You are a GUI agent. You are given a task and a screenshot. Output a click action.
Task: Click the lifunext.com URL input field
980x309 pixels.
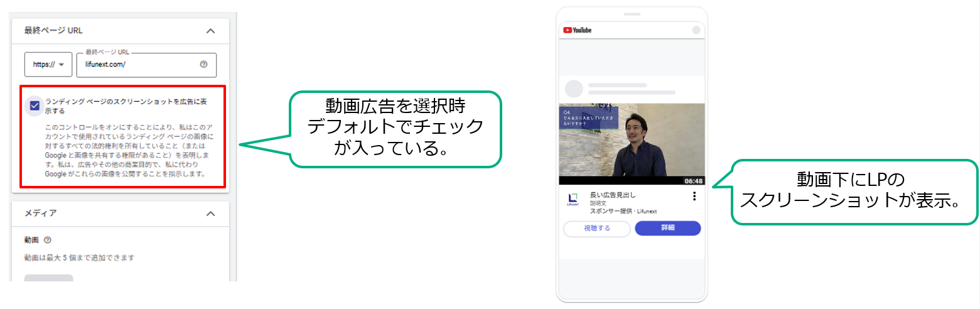click(146, 64)
